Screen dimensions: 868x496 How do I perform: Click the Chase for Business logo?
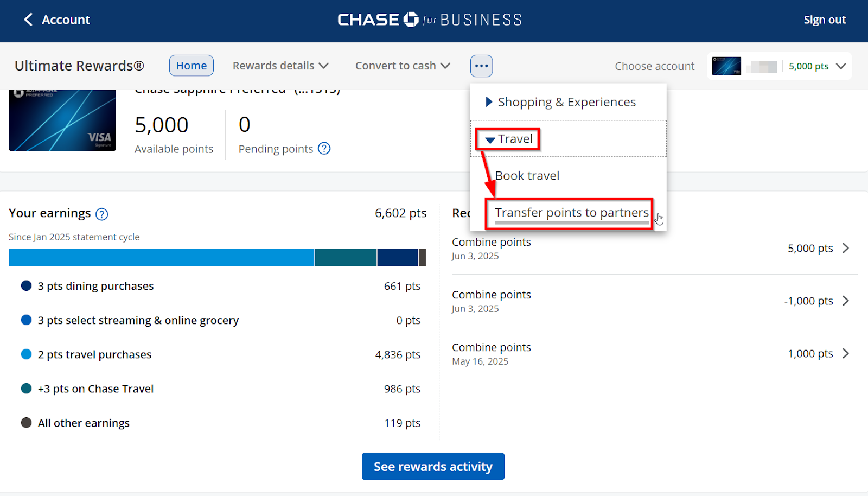tap(429, 20)
